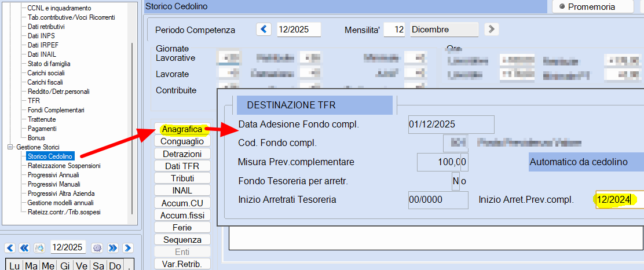Image resolution: width=644 pixels, height=270 pixels.
Task: Select Pagamenti tree item
Action: [x=42, y=129]
